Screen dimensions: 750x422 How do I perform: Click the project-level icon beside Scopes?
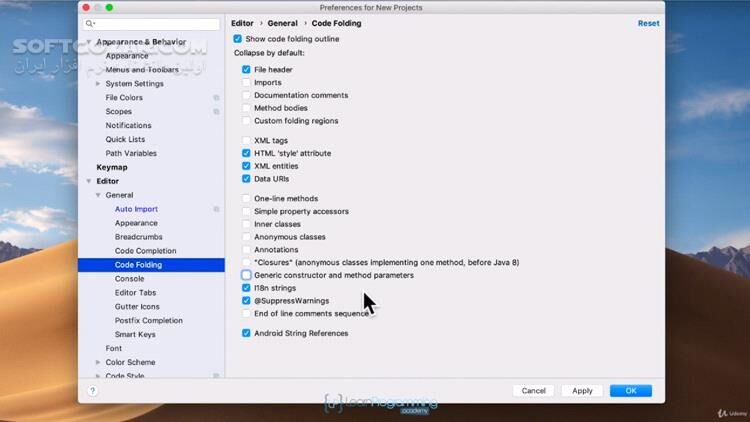pos(216,112)
